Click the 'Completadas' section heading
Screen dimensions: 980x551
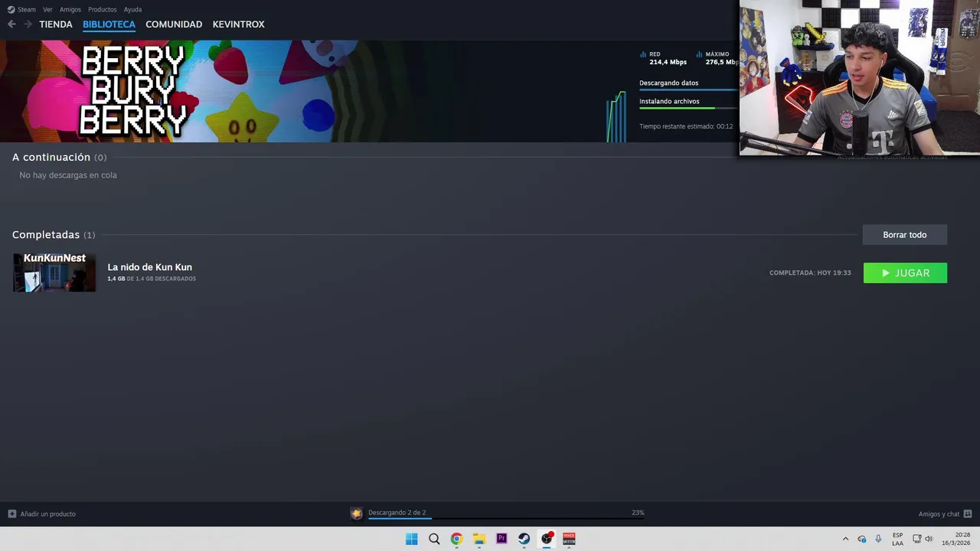pos(46,235)
